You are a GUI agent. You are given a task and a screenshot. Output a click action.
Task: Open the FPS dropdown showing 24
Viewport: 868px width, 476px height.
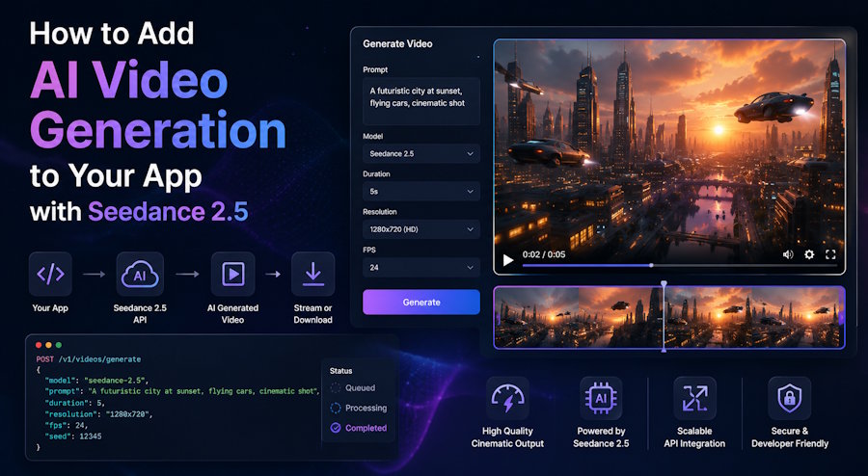coord(421,267)
